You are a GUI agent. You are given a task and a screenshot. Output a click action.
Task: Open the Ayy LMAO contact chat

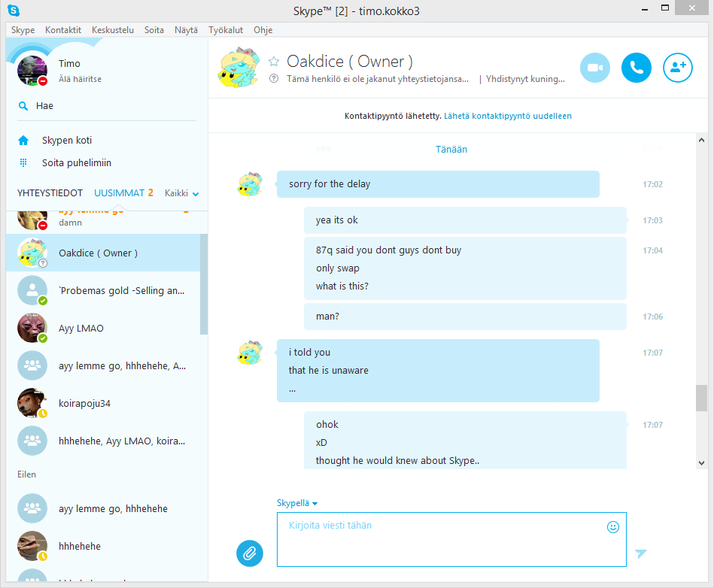[x=103, y=328]
